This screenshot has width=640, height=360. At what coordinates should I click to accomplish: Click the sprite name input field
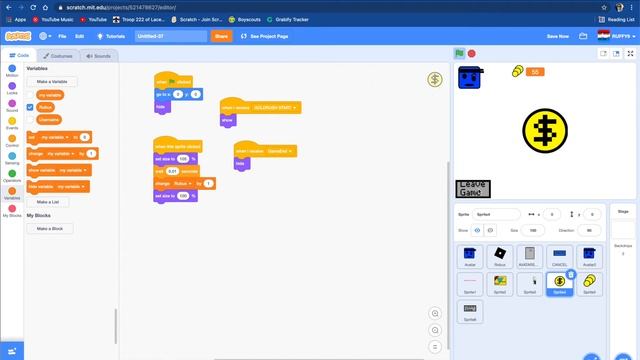coord(496,214)
